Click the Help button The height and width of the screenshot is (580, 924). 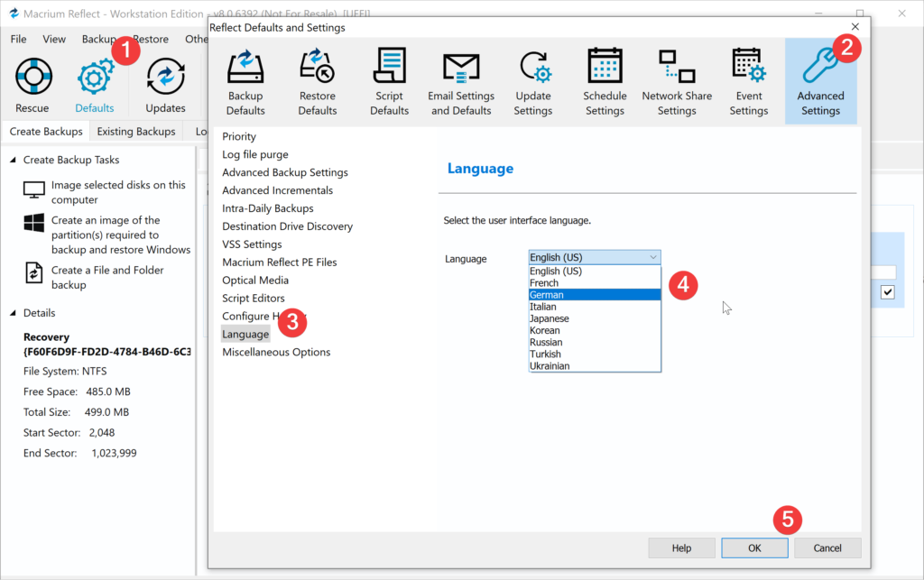tap(681, 548)
